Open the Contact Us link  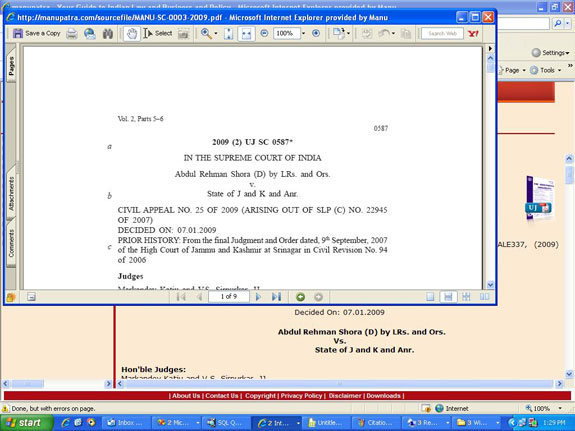222,396
